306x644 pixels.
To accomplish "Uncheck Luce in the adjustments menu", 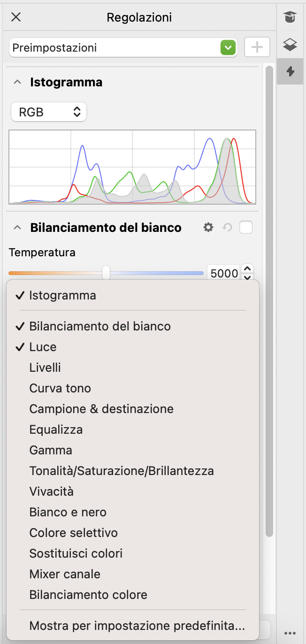I will pyautogui.click(x=43, y=347).
